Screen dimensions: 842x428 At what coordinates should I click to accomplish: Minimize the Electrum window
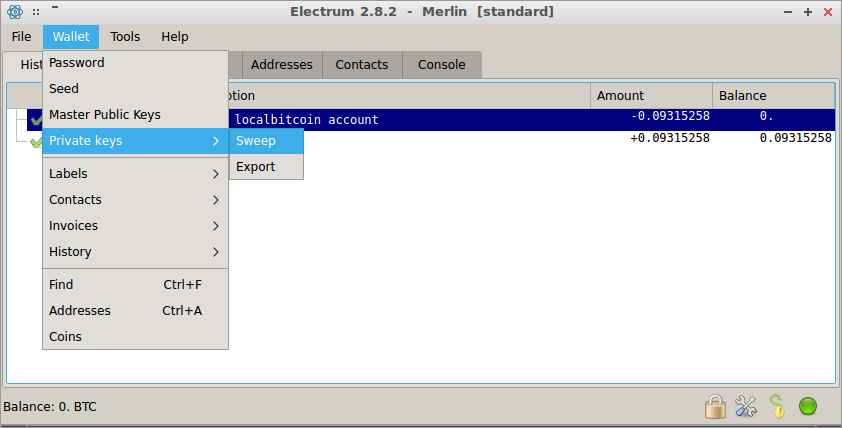(788, 12)
